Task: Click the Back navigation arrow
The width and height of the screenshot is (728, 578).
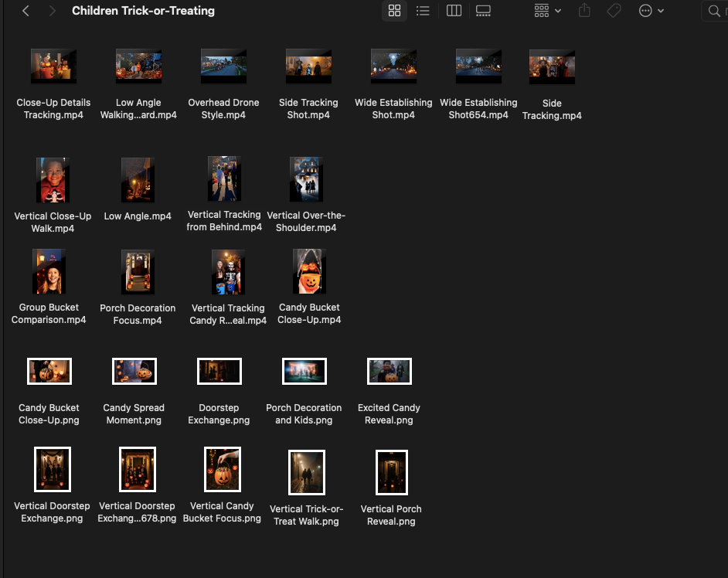Action: pyautogui.click(x=26, y=11)
